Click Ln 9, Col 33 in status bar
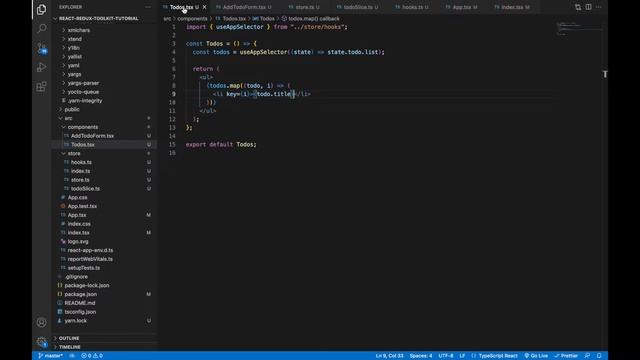 coord(389,356)
